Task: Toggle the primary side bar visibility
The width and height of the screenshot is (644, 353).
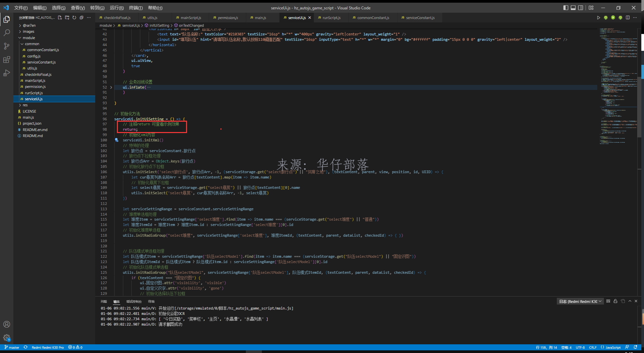Action: pos(566,8)
